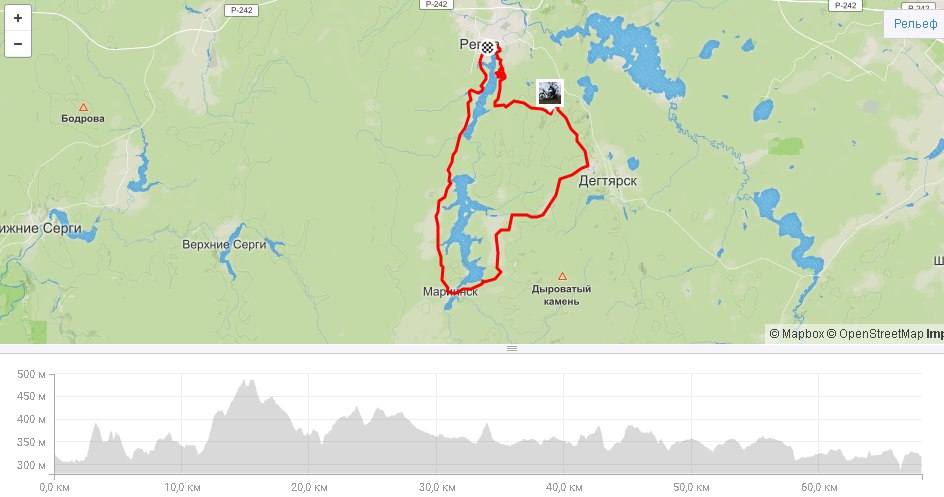Switch map to Рельеф layer
Image resolution: width=944 pixels, height=497 pixels.
[914, 24]
